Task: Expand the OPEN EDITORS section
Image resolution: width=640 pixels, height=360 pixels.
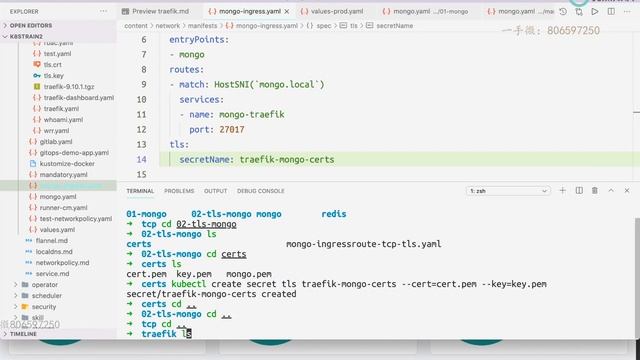Action: pos(31,25)
